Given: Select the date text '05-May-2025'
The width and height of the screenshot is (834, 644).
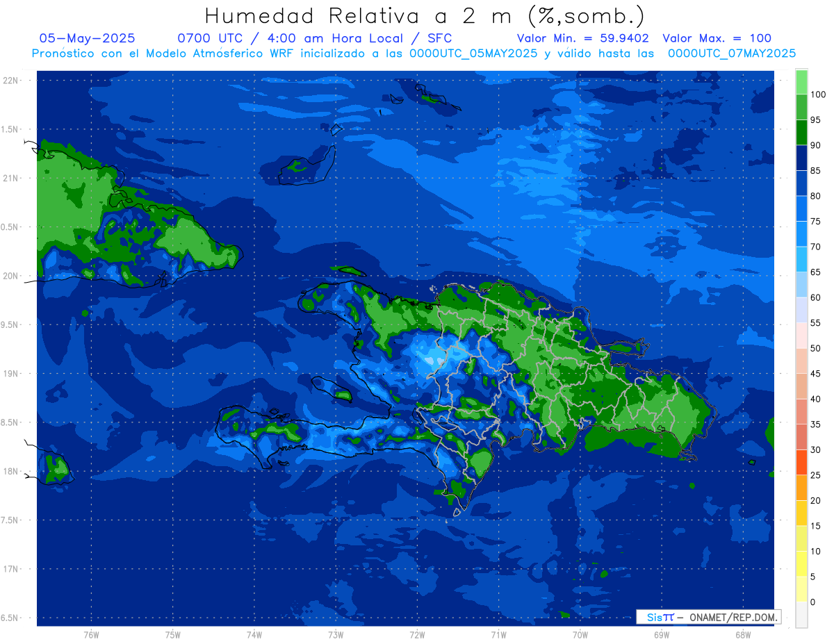Looking at the screenshot, I should click(87, 38).
